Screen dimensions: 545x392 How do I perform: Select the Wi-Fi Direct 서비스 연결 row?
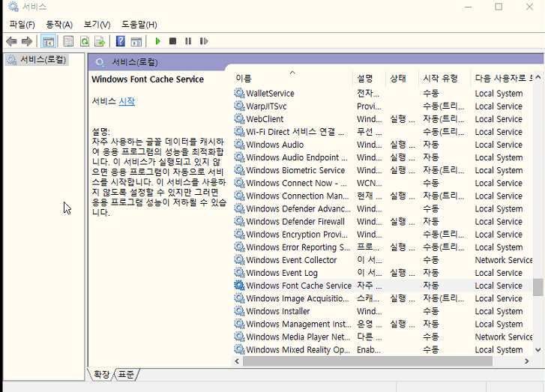coord(382,132)
